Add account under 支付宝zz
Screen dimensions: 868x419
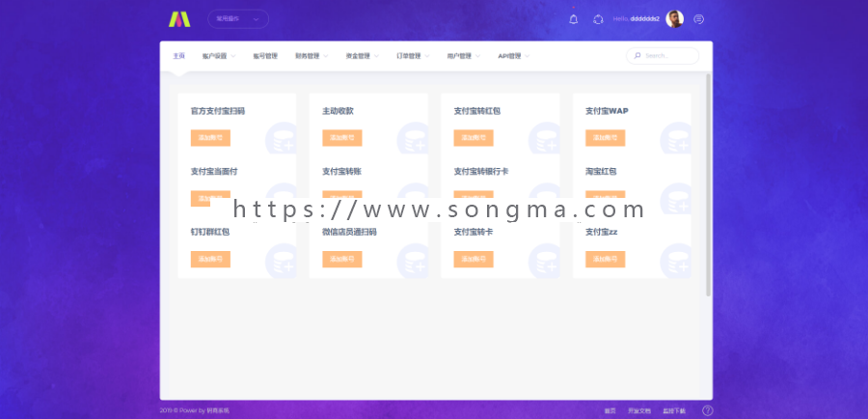click(x=605, y=260)
